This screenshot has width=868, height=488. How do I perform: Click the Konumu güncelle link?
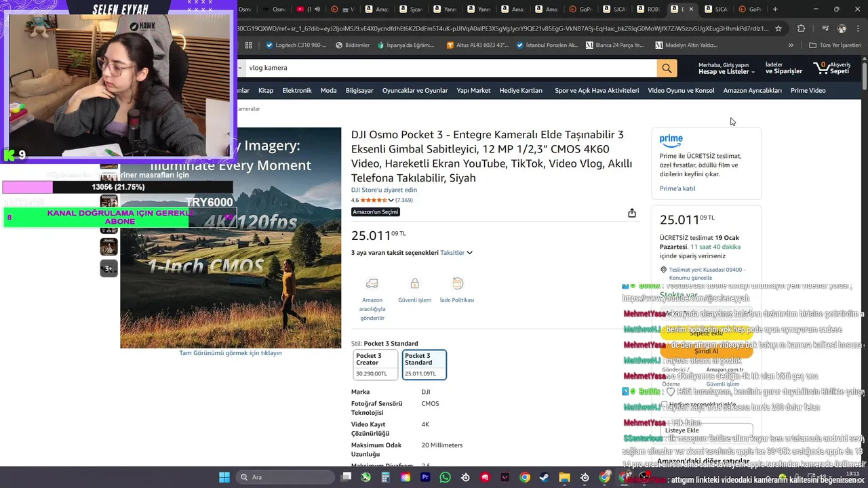[x=690, y=278]
